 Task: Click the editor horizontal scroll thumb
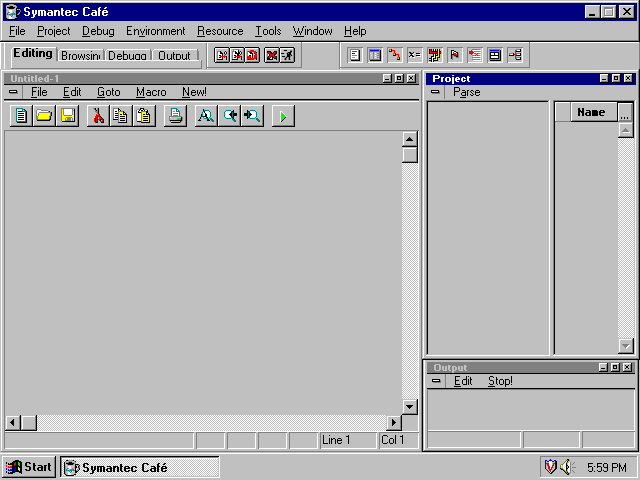(29, 422)
